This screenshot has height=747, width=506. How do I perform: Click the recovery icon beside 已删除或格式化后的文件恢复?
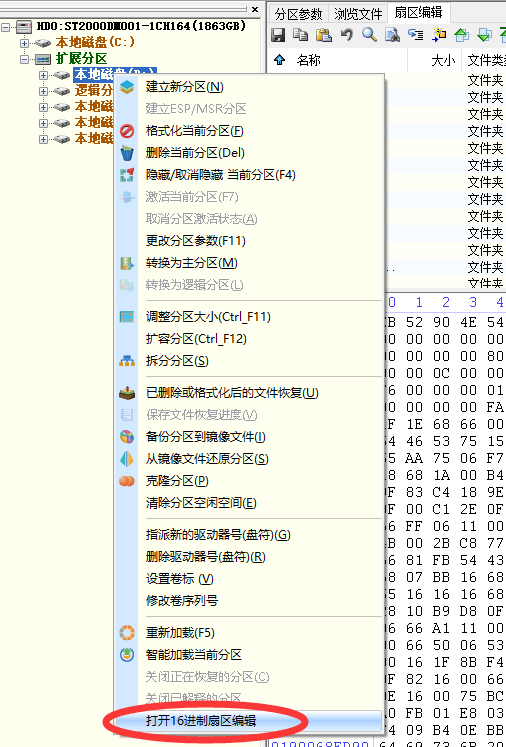point(127,393)
